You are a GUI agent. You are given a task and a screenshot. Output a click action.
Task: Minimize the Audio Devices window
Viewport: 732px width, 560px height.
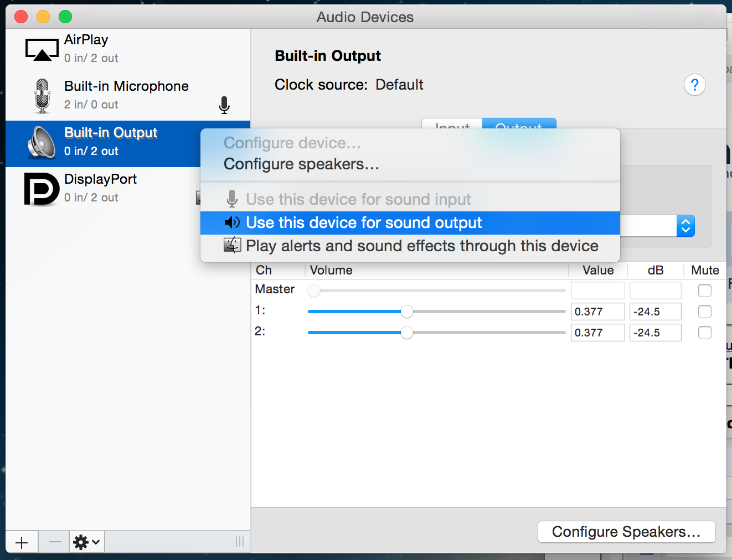pos(43,17)
